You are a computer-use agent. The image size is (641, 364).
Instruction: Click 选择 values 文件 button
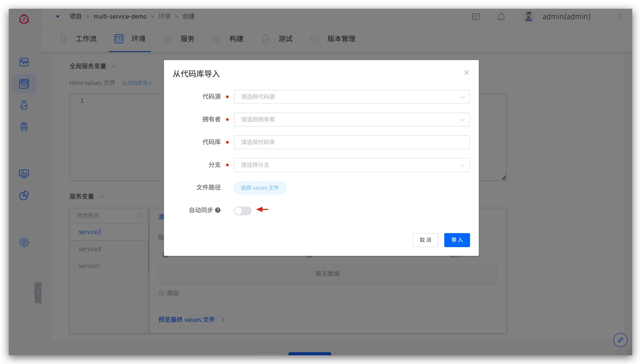[x=260, y=188]
